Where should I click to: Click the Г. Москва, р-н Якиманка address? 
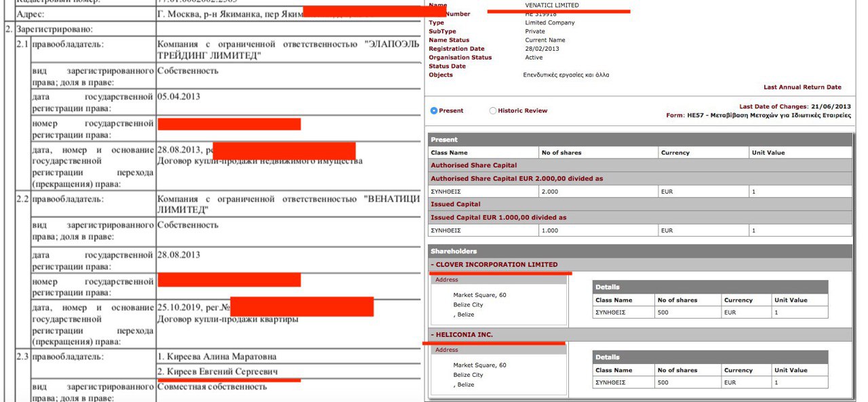coord(229,14)
